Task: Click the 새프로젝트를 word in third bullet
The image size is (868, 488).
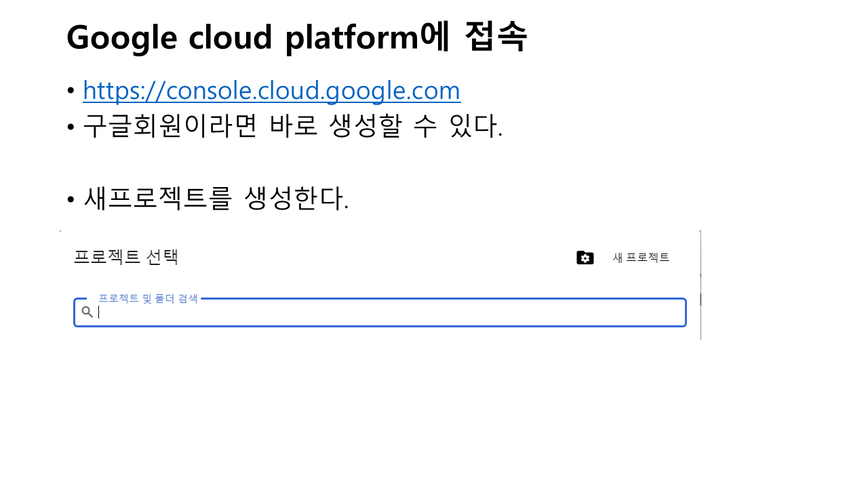Action: pyautogui.click(x=158, y=198)
